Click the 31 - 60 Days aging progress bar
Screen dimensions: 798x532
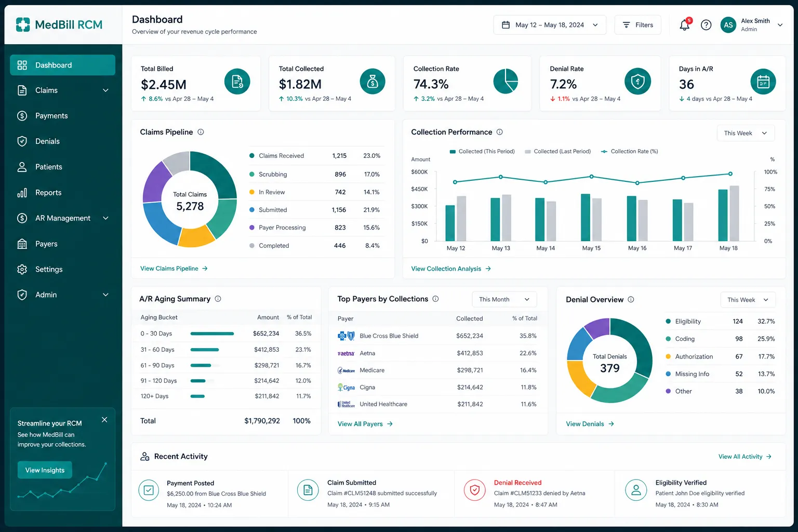[x=205, y=350]
